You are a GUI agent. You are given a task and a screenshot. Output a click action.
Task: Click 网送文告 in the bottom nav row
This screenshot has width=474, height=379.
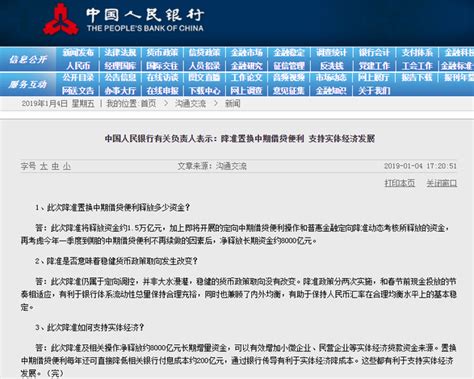pos(78,91)
